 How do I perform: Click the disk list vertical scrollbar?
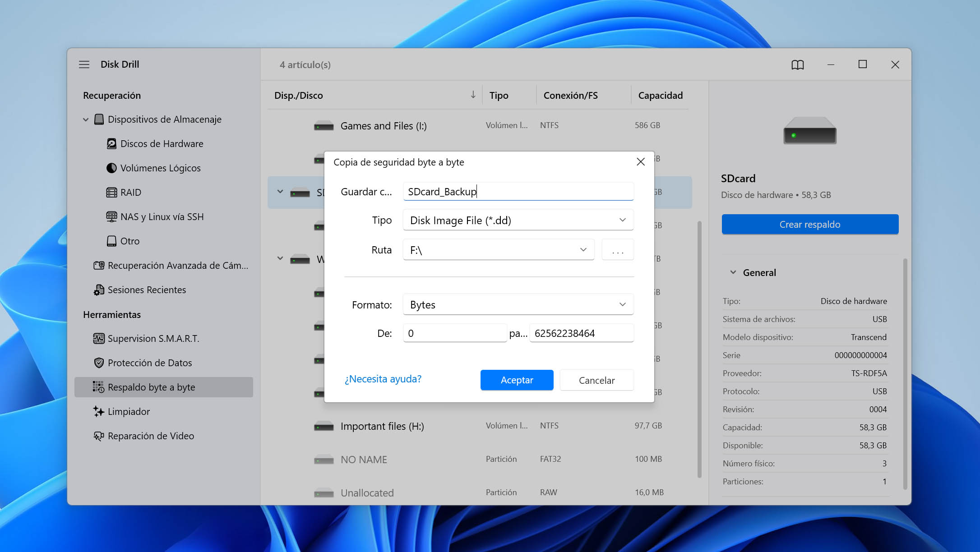pyautogui.click(x=699, y=350)
